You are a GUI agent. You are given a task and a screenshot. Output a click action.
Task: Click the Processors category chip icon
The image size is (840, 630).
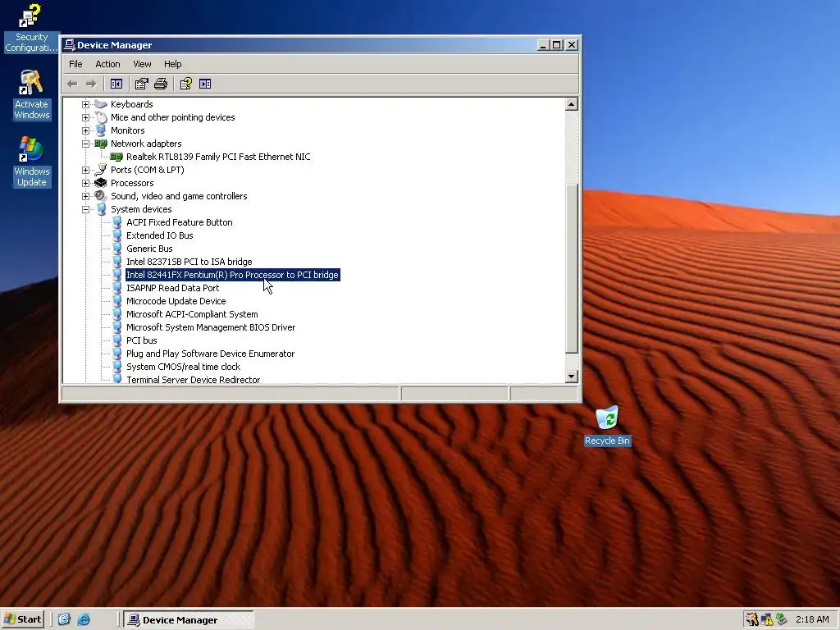101,183
